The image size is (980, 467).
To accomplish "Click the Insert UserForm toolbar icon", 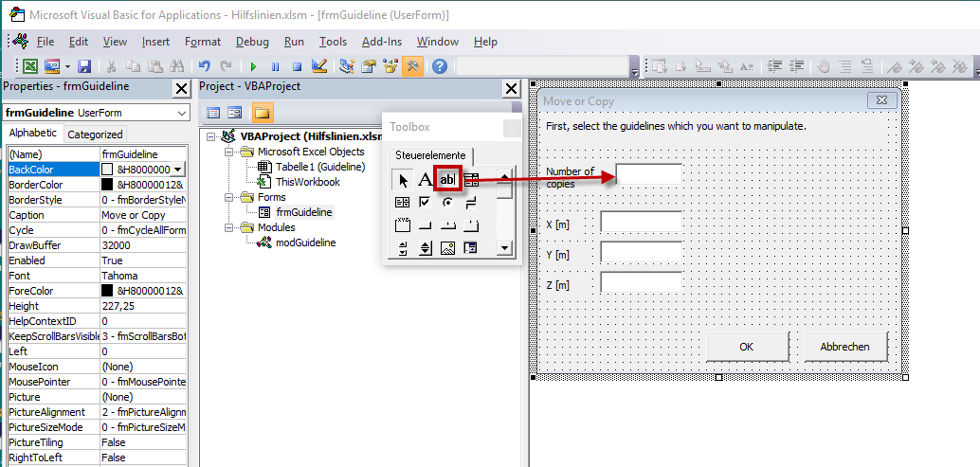I will point(52,65).
